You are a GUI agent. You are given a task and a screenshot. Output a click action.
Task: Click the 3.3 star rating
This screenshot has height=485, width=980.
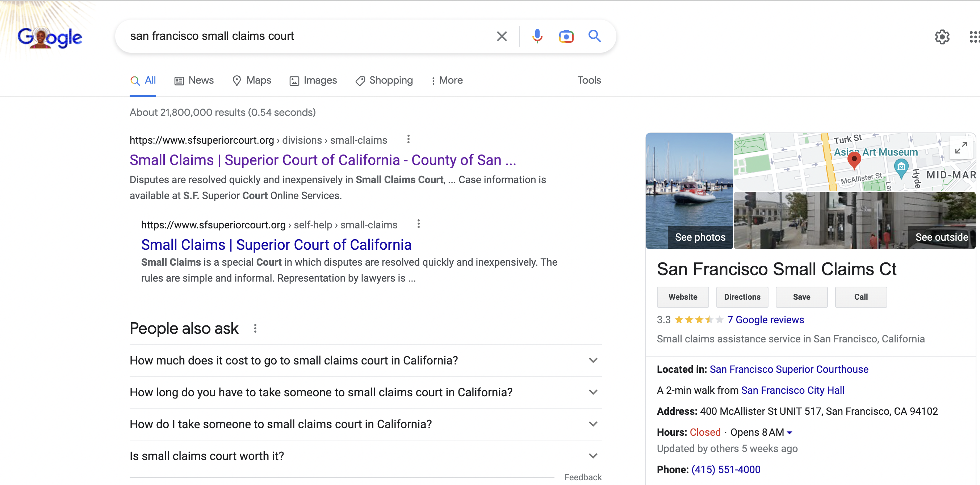690,320
